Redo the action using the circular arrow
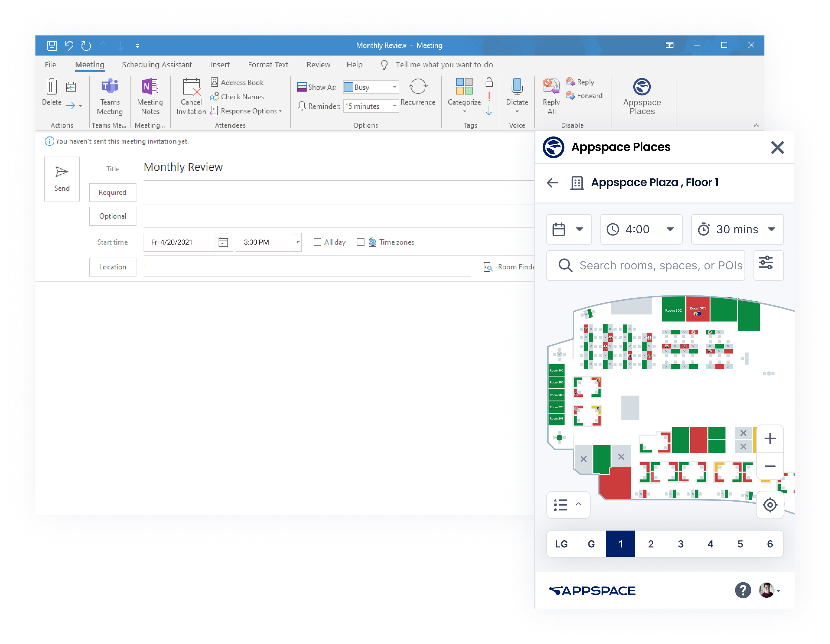 [x=86, y=45]
